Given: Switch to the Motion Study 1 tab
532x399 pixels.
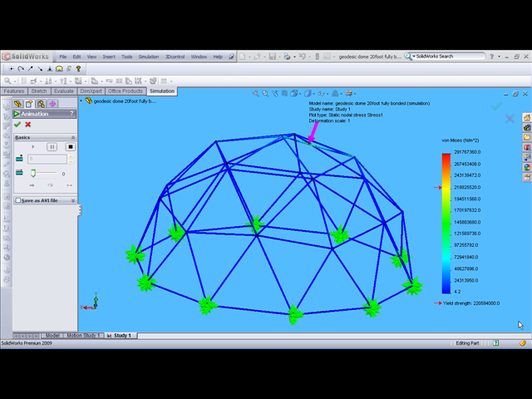Looking at the screenshot, I should click(83, 336).
